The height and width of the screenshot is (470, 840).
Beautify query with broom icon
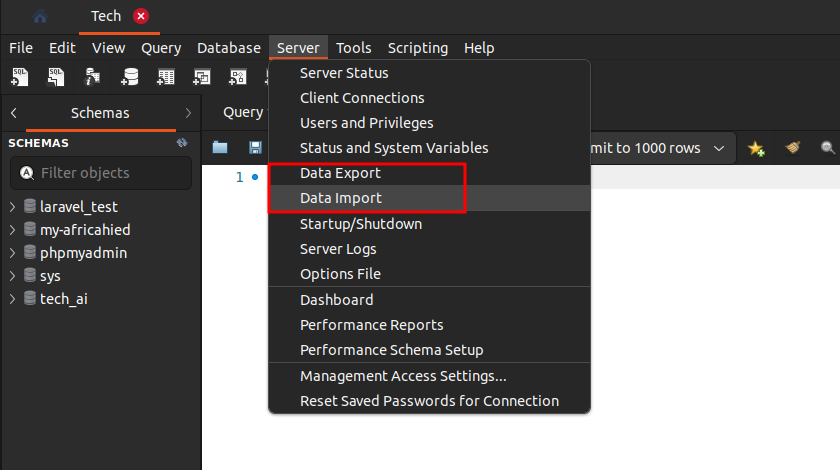[793, 147]
